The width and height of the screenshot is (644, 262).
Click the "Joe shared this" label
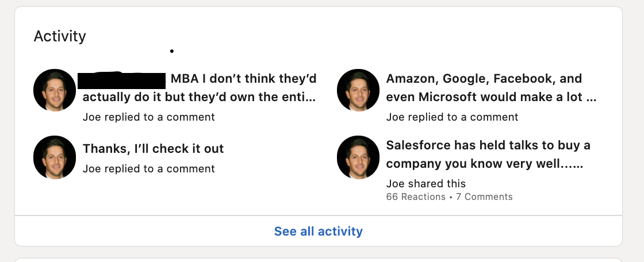point(425,184)
